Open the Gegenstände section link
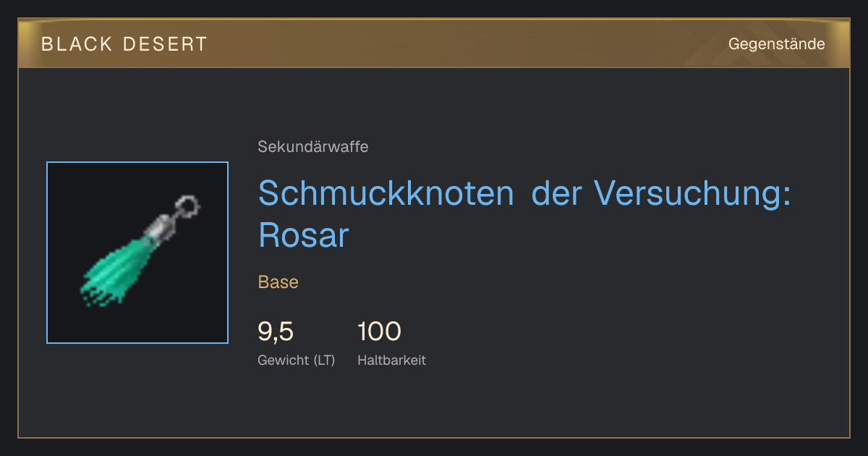Viewport: 868px width, 456px height. coord(776,44)
